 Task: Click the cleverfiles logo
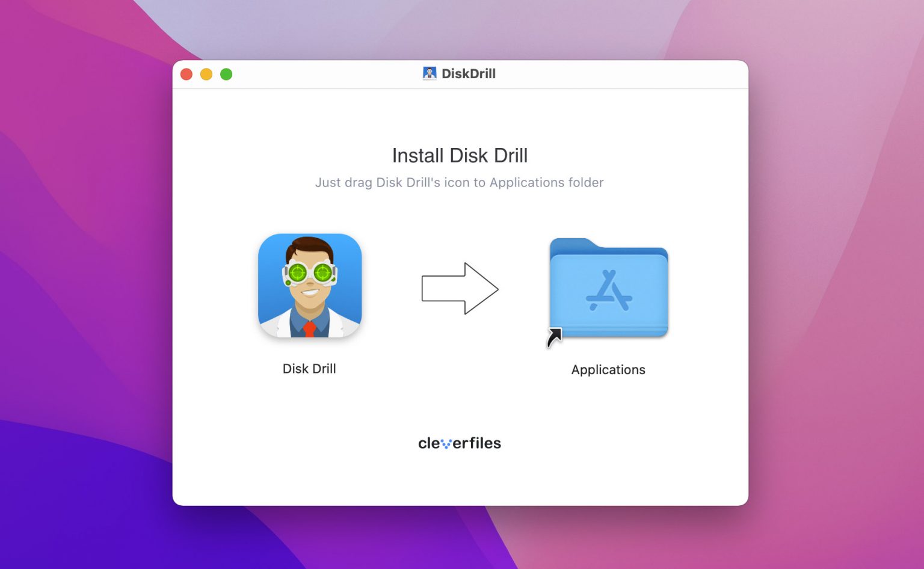click(x=459, y=443)
